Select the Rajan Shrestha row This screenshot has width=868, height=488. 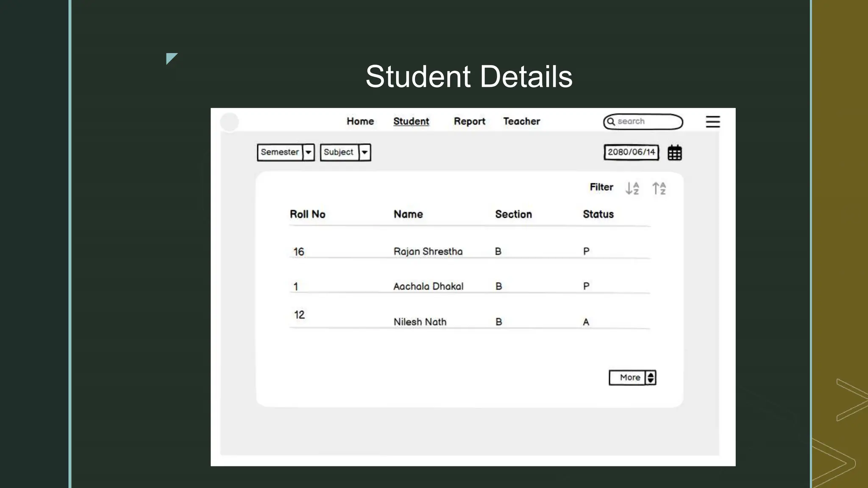(428, 252)
